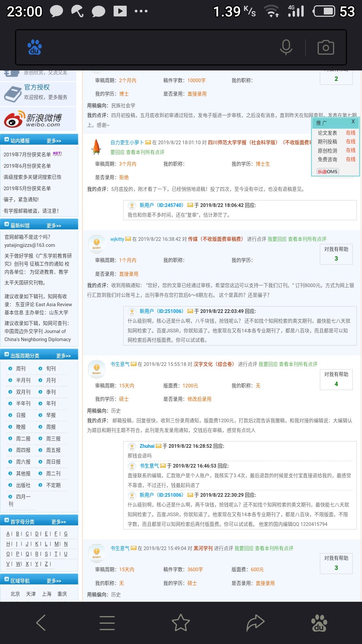The image size is (362, 644).
Task: Expand 更多>> in 最新纠错 section
Action: (54, 226)
